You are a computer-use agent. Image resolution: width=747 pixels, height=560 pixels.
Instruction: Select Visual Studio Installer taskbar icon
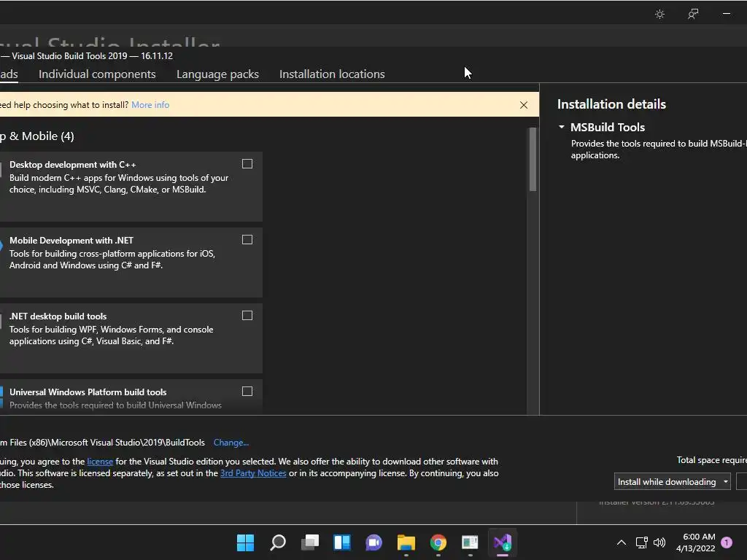click(x=503, y=542)
